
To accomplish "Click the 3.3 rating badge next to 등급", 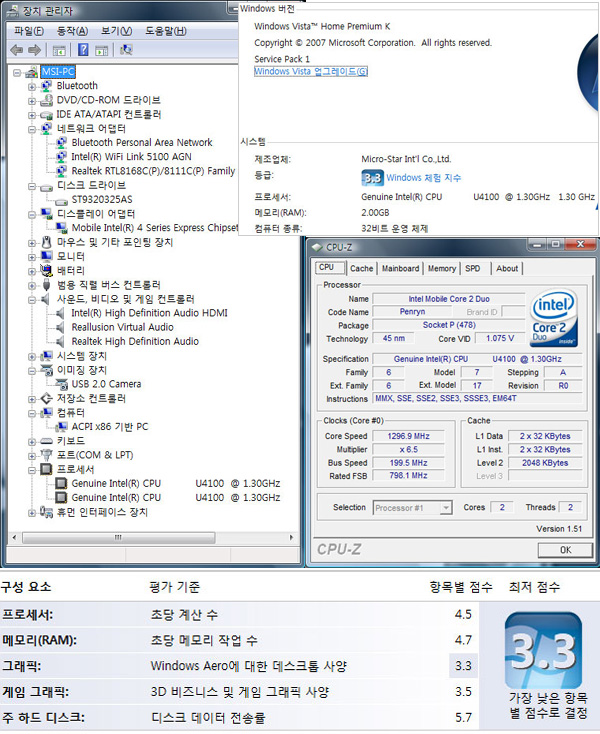I will pos(373,178).
